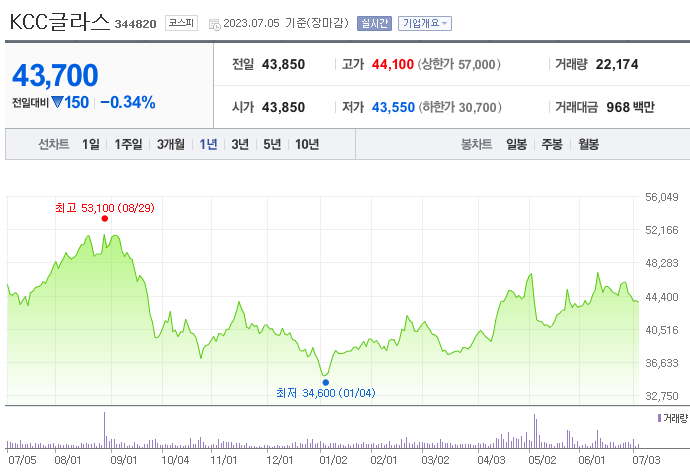690x476 pixels.
Task: Click the 최고 53,100 (08/29) label
Action: pos(105,208)
